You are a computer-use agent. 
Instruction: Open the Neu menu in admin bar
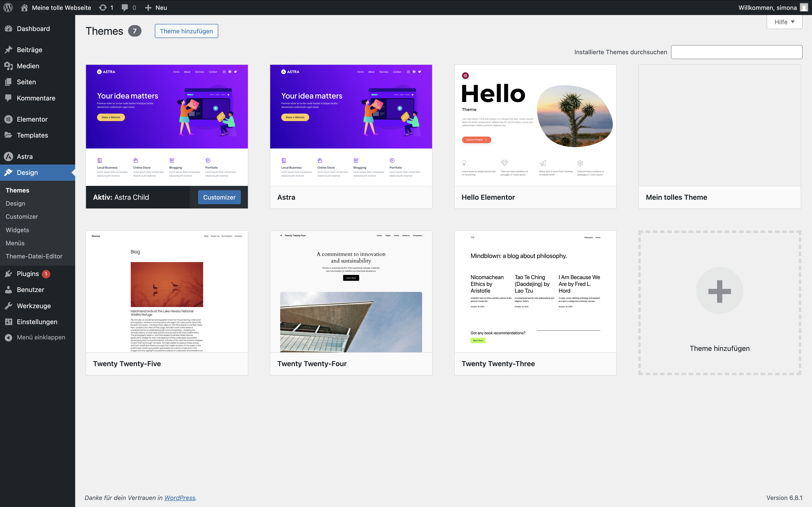(x=156, y=7)
